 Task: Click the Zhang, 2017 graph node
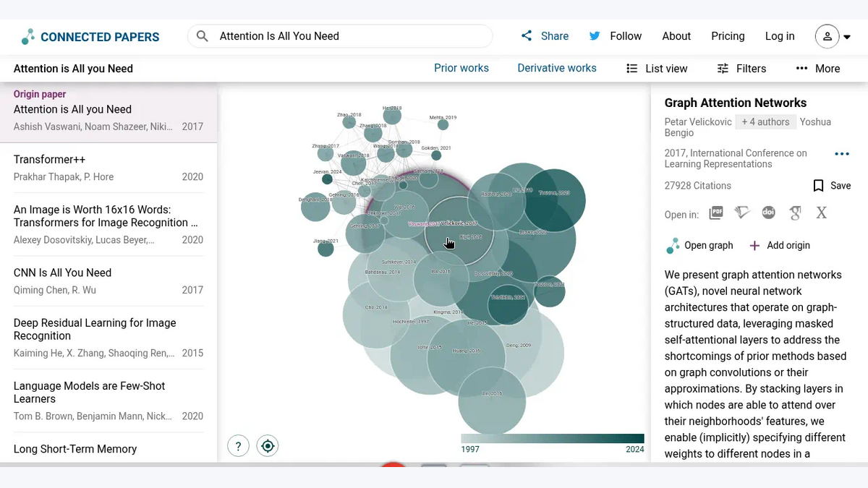(325, 153)
